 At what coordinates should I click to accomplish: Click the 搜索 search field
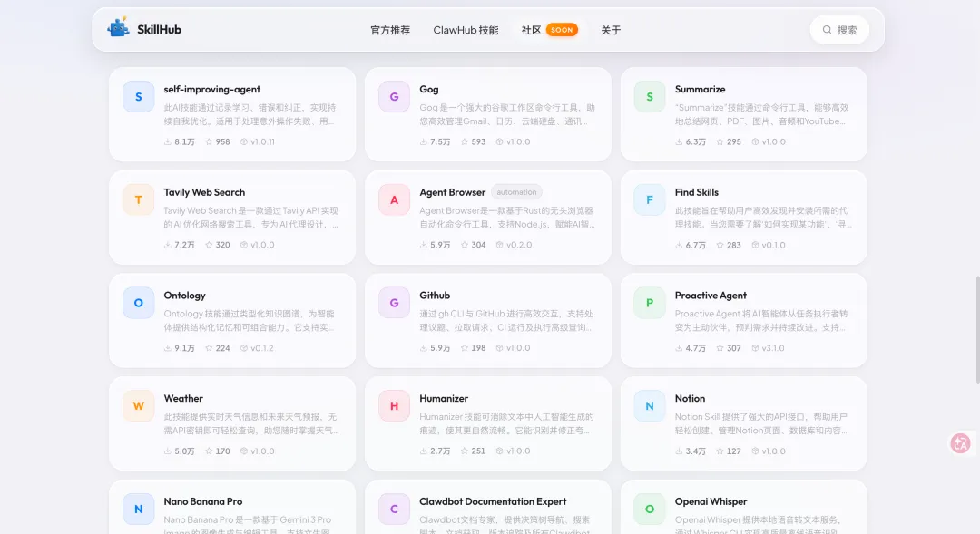(x=839, y=30)
